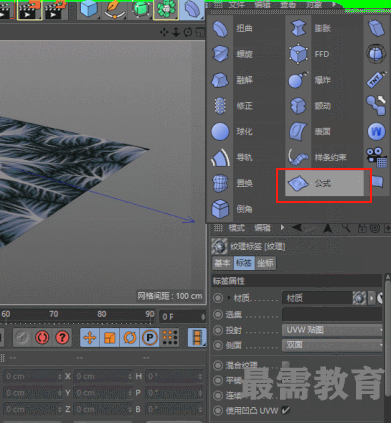Image resolution: width=391 pixels, height=423 pixels.
Task: Open the spline pen tool in top toolbar
Action: click(114, 9)
